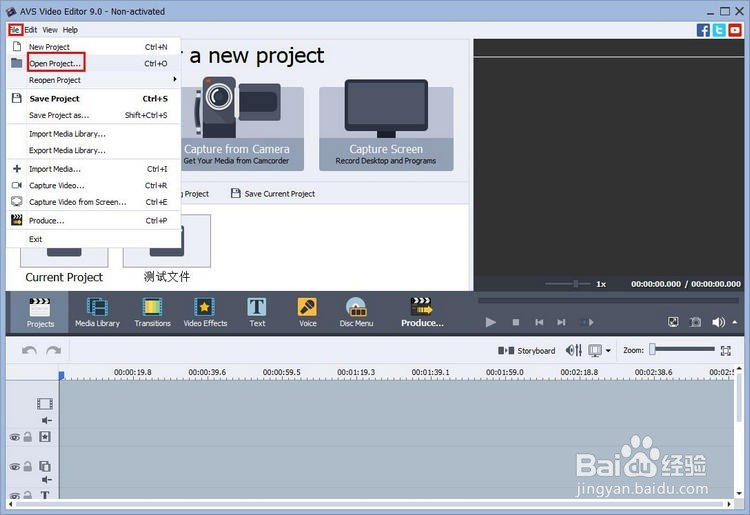This screenshot has width=750, height=515.
Task: Click the timeline playhead marker
Action: point(61,376)
